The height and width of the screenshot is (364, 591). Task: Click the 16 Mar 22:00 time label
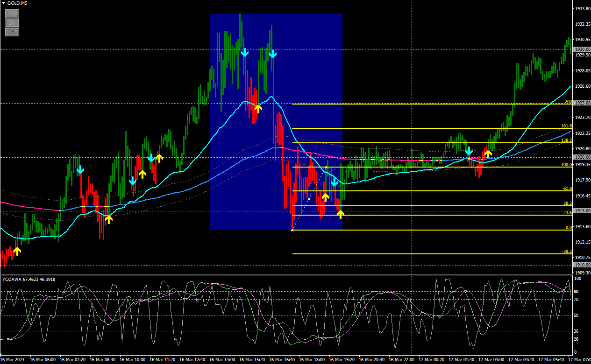coord(402,360)
